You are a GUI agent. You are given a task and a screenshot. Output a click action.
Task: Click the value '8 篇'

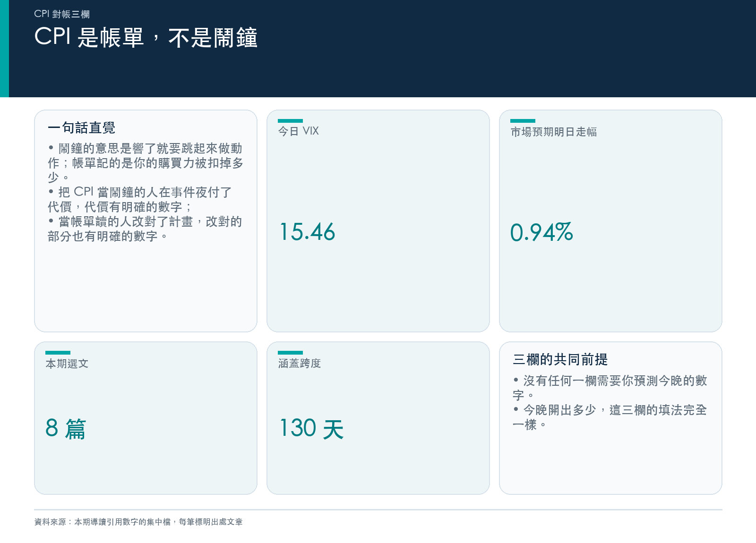(66, 428)
